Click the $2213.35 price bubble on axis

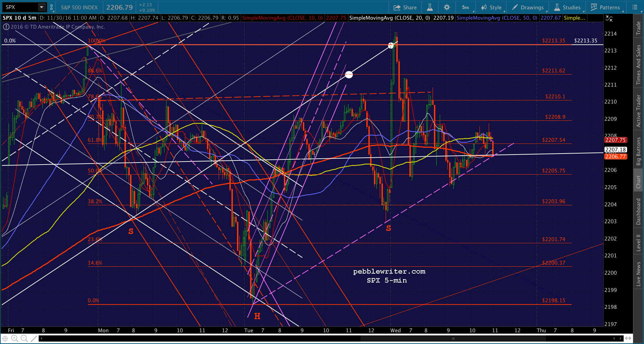[x=586, y=41]
